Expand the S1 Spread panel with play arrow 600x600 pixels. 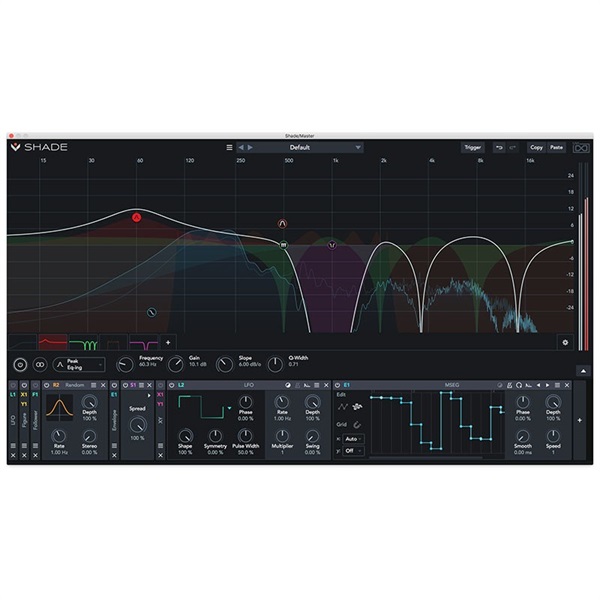149,395
